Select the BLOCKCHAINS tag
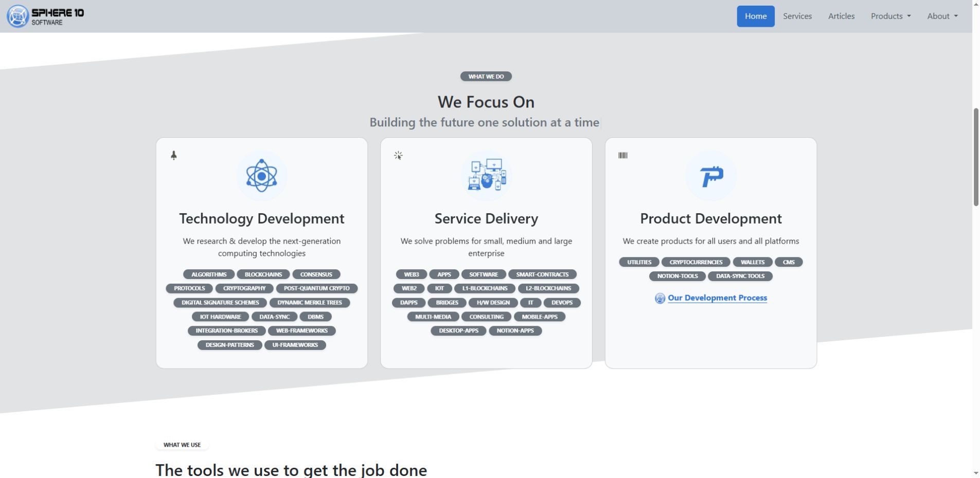The image size is (980, 478). coord(263,274)
